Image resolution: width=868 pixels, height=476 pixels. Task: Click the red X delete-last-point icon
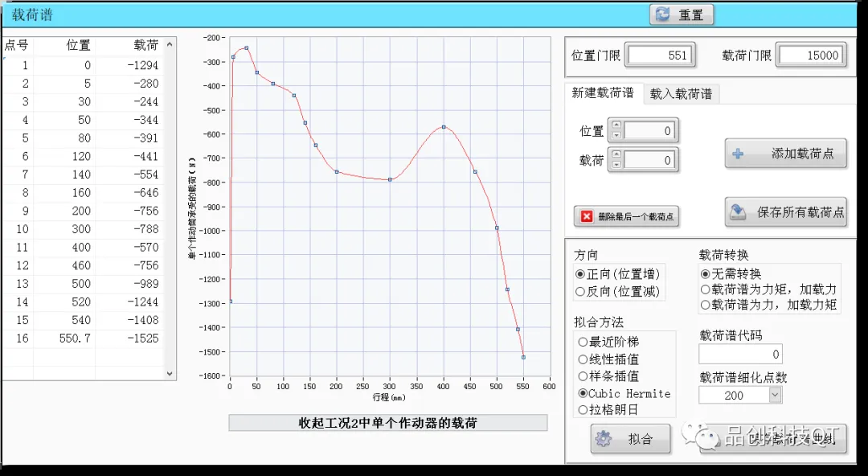point(588,216)
